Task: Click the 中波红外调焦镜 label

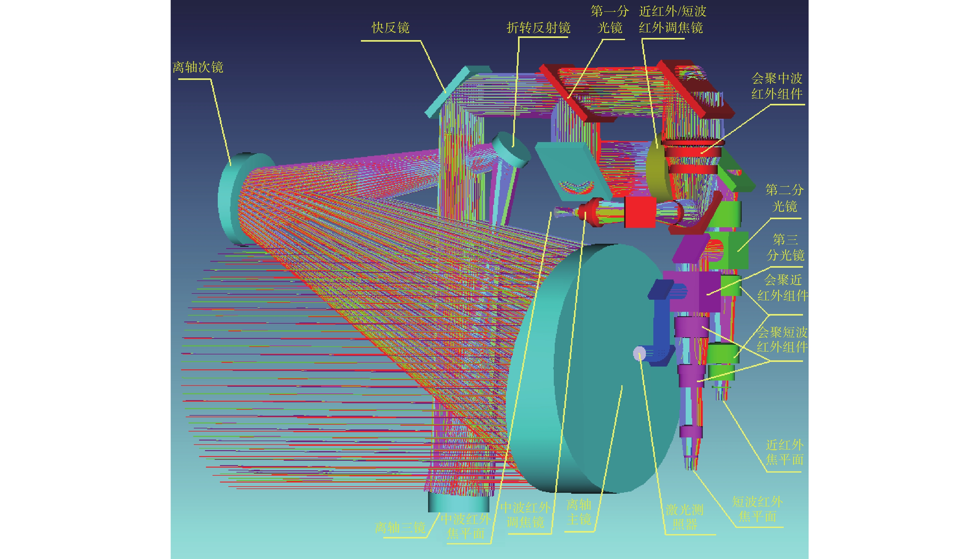Action: (x=525, y=515)
